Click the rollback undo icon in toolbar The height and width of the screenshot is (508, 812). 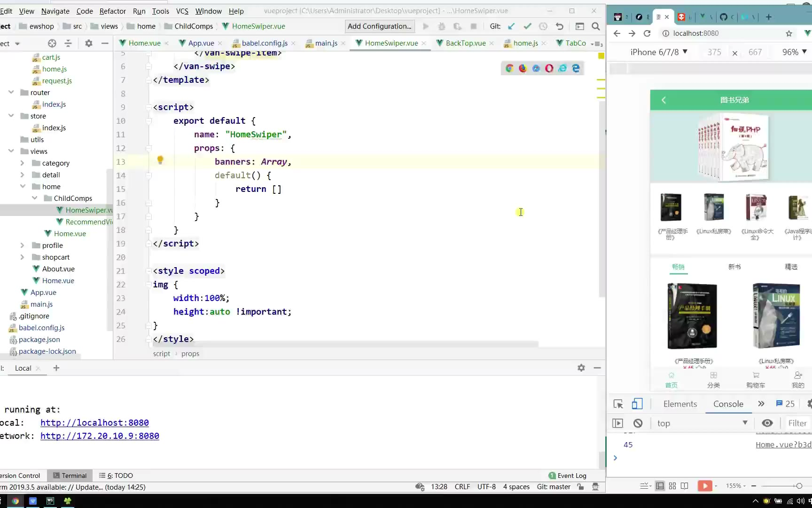click(x=559, y=26)
